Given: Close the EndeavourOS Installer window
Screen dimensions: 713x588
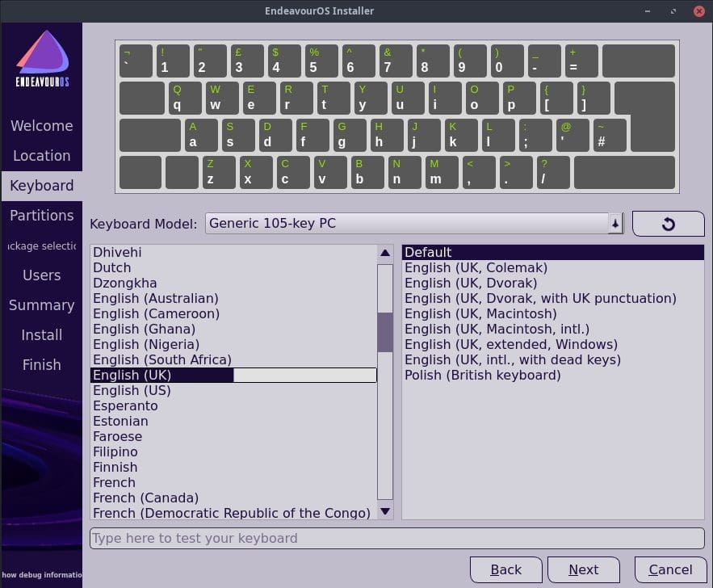Looking at the screenshot, I should click(x=699, y=11).
